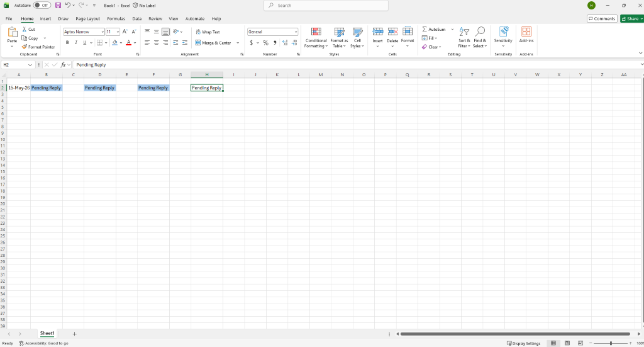The height and width of the screenshot is (347, 644).
Task: Click the Search box in title bar
Action: click(x=326, y=5)
